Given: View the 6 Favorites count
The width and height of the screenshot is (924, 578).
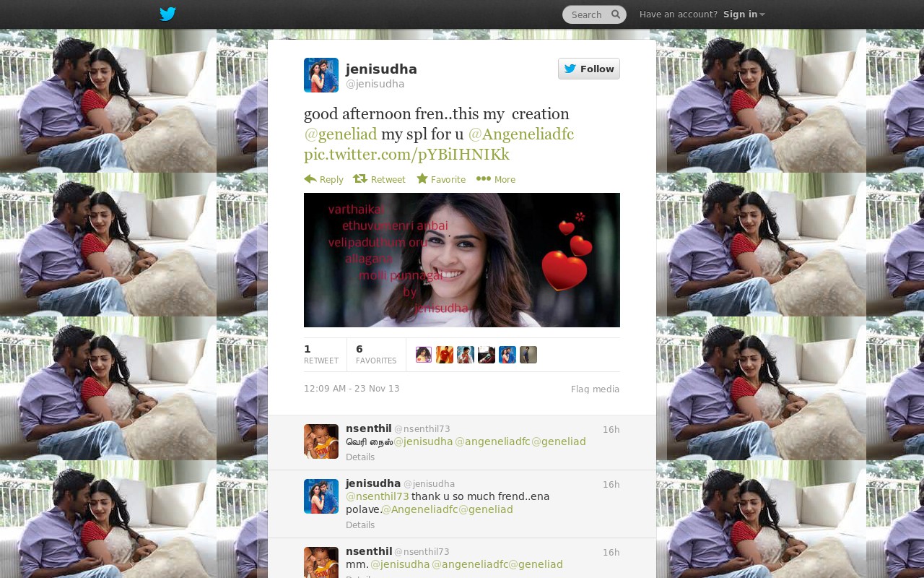Looking at the screenshot, I should (x=376, y=354).
